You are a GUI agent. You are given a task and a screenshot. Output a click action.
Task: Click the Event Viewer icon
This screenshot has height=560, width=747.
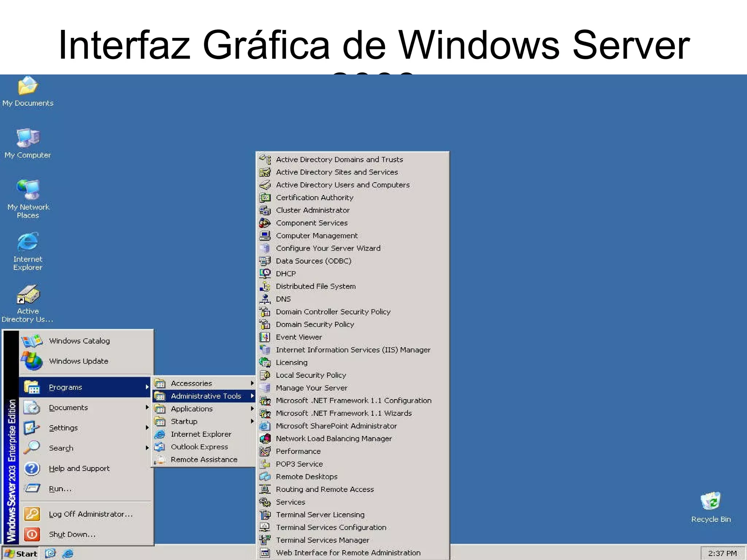tap(265, 337)
